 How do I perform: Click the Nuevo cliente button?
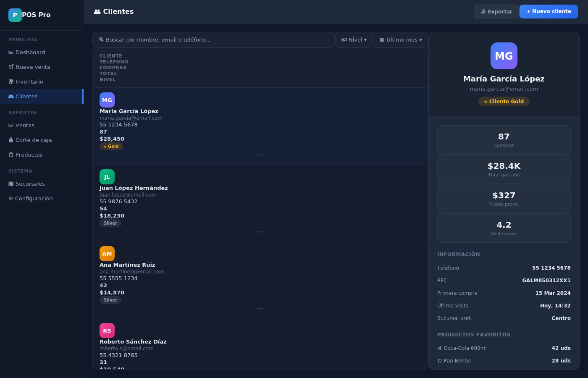click(x=549, y=11)
